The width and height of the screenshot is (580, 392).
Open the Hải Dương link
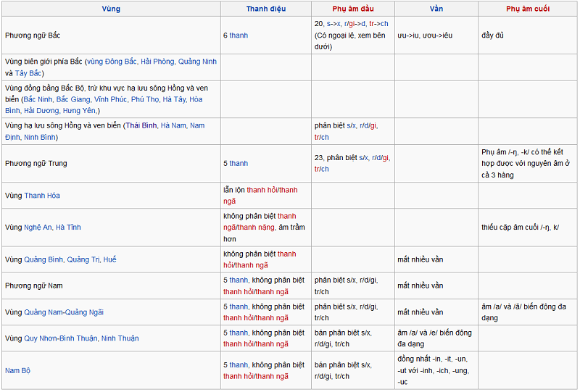click(41, 111)
